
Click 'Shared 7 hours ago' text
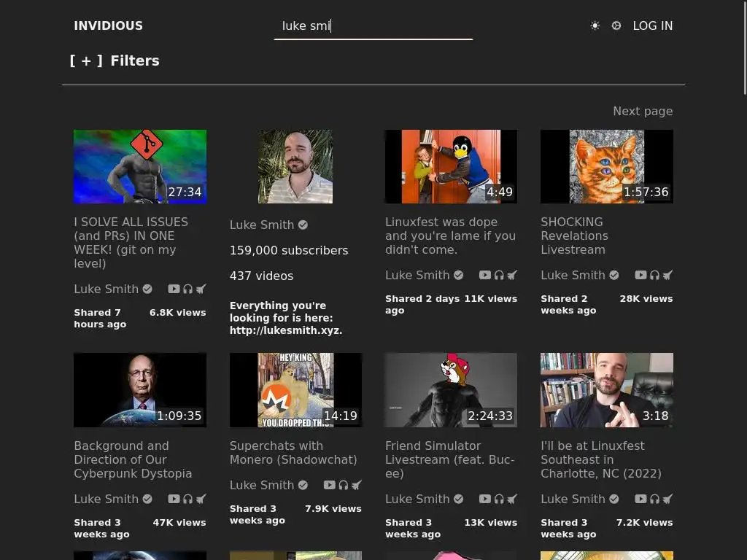point(100,318)
